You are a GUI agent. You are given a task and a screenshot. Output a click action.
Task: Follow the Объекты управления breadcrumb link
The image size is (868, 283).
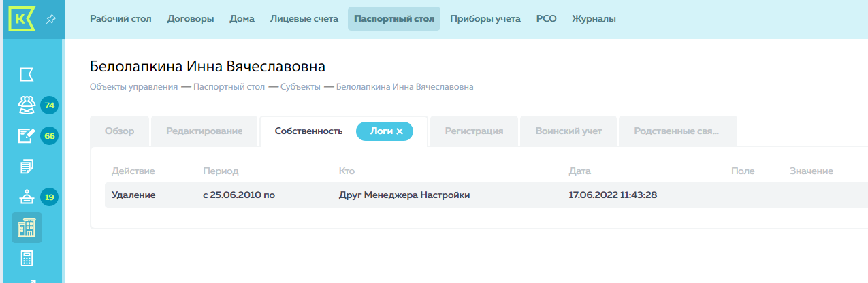(134, 87)
